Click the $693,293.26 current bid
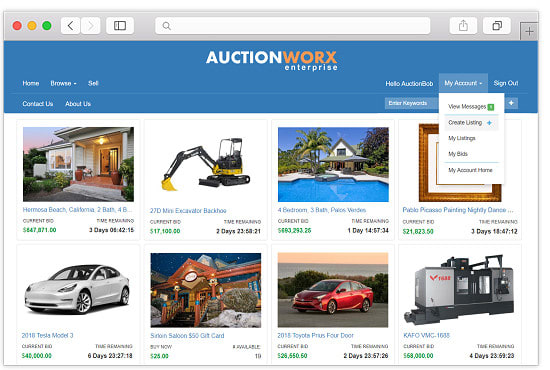Image resolution: width=550 pixels, height=370 pixels. click(x=294, y=230)
